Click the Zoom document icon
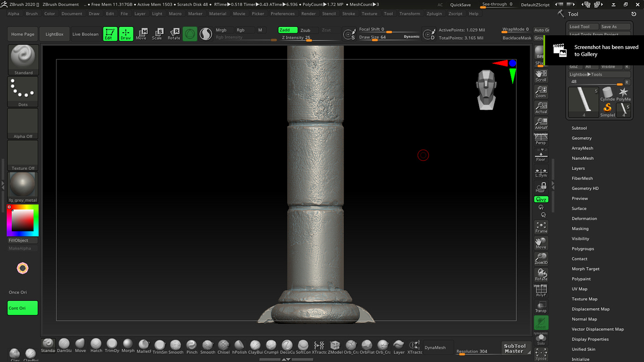Viewport: 644px width, 362px height. (541, 92)
